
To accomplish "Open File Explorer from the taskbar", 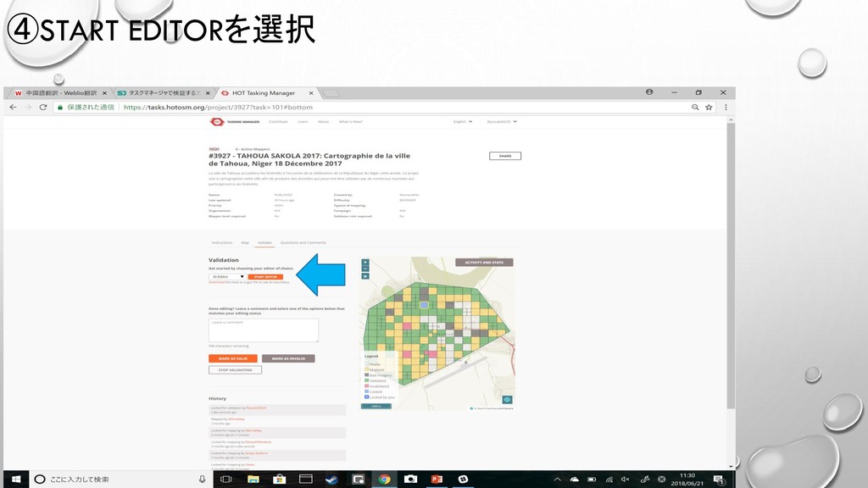I will (x=253, y=480).
